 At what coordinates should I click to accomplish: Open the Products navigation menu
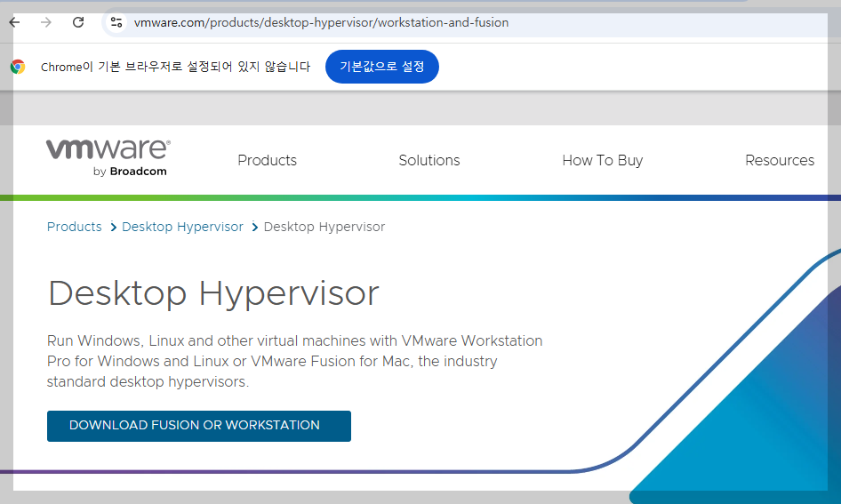(267, 160)
